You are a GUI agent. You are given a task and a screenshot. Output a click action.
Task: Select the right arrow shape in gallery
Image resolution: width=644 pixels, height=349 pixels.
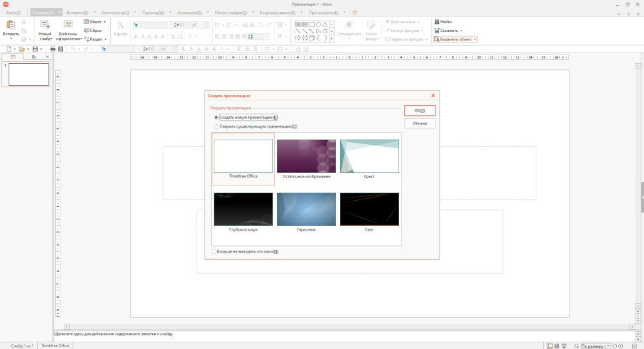(x=298, y=38)
